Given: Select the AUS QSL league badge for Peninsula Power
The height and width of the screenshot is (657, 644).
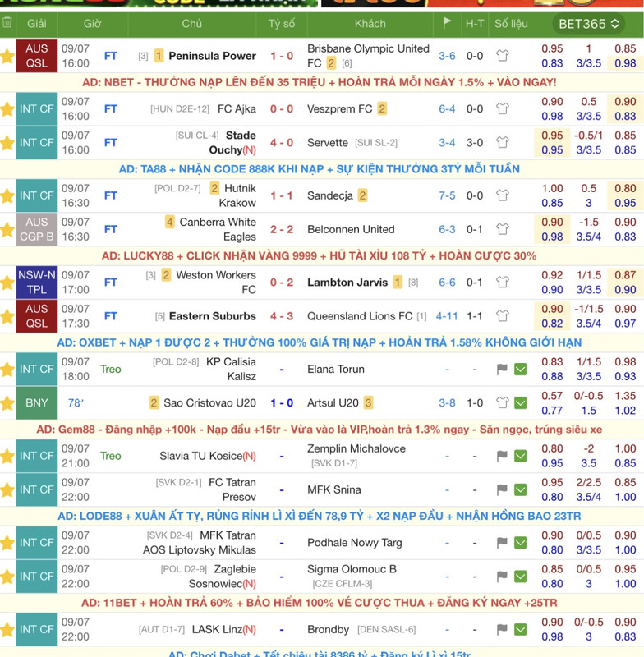Looking at the screenshot, I should click(37, 56).
